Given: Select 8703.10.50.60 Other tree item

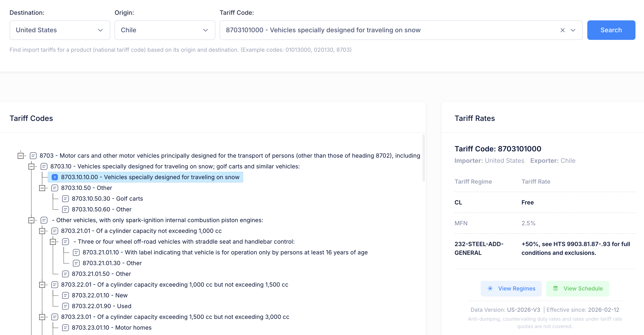Looking at the screenshot, I should (102, 209).
